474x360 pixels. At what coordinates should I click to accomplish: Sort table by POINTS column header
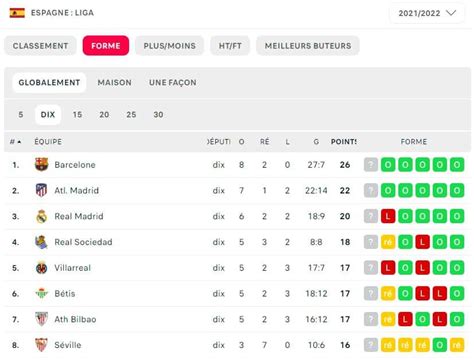pyautogui.click(x=344, y=142)
